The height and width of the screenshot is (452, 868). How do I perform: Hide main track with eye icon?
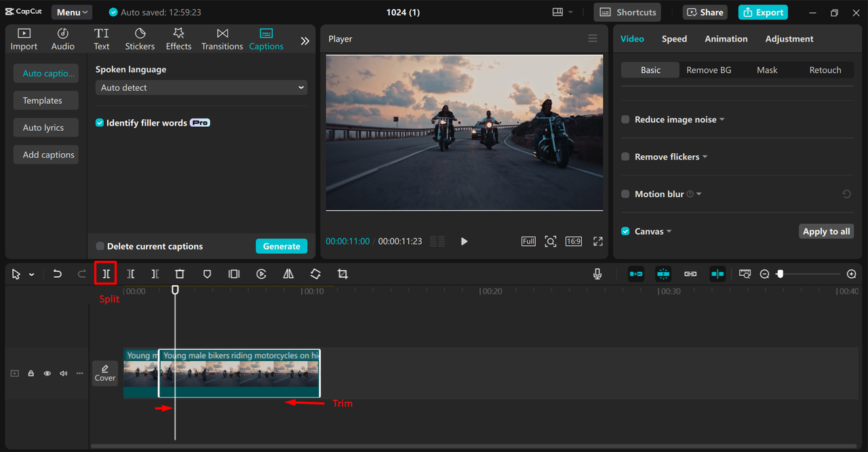(x=47, y=373)
